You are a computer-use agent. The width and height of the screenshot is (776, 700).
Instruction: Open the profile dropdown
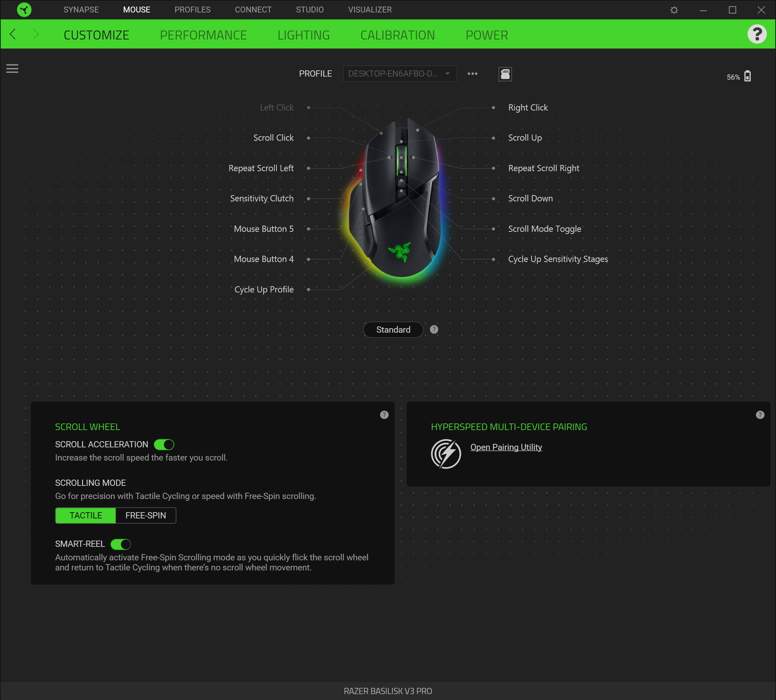[399, 73]
